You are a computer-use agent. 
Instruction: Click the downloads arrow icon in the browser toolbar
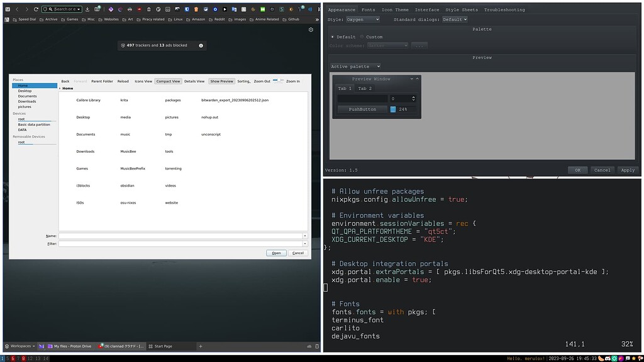point(87,9)
